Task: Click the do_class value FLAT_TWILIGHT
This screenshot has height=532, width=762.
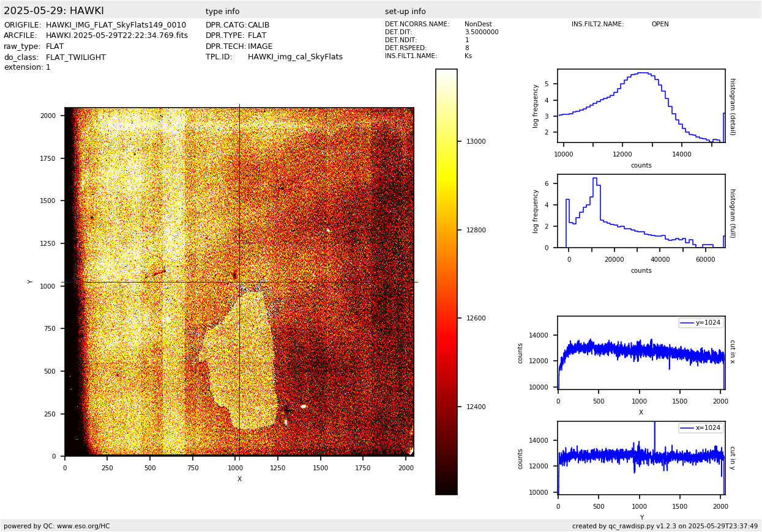Action: click(76, 57)
